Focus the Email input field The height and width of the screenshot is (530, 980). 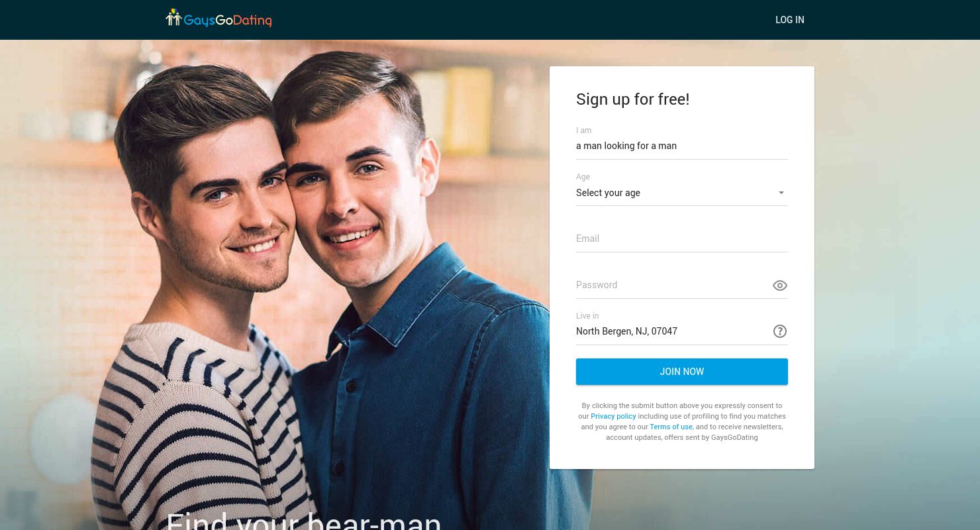coord(682,238)
